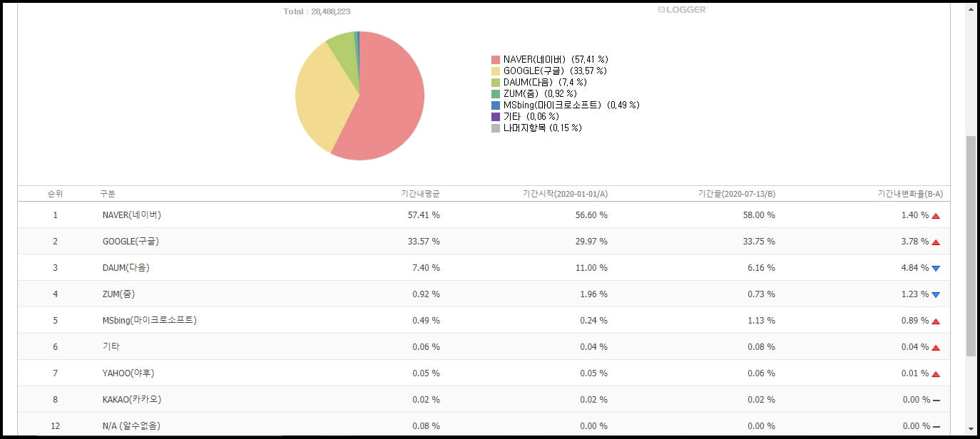Screen dimensions: 980x439
Task: Click GOOGLE(구글) name in table row 2
Action: click(131, 242)
